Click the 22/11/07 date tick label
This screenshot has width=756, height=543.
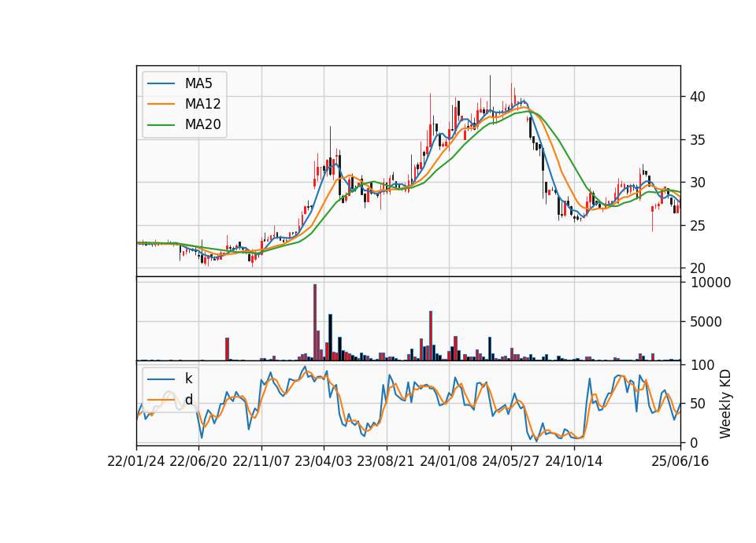pyautogui.click(x=261, y=461)
